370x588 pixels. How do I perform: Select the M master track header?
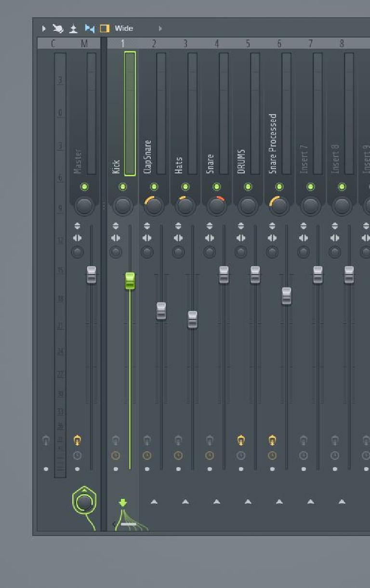click(84, 44)
